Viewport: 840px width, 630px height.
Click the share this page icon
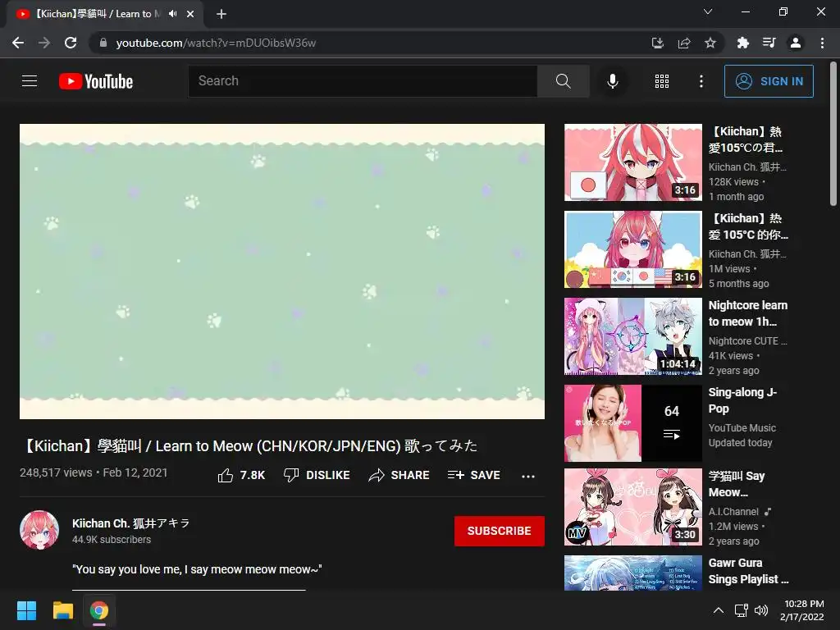tap(684, 43)
